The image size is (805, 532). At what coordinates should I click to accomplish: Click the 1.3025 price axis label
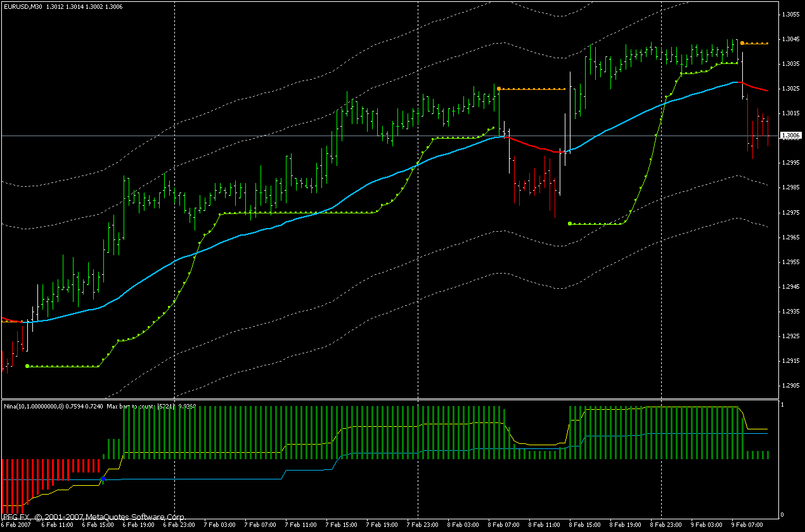tap(790, 89)
